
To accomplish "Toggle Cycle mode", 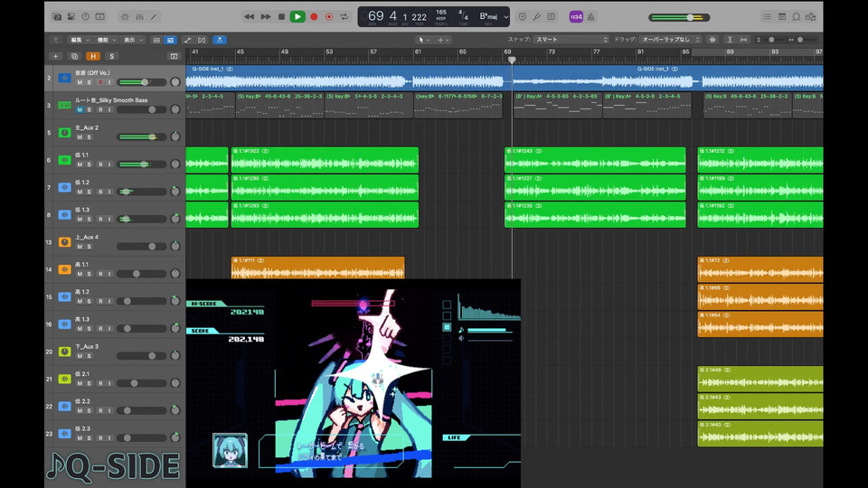I will [x=344, y=16].
